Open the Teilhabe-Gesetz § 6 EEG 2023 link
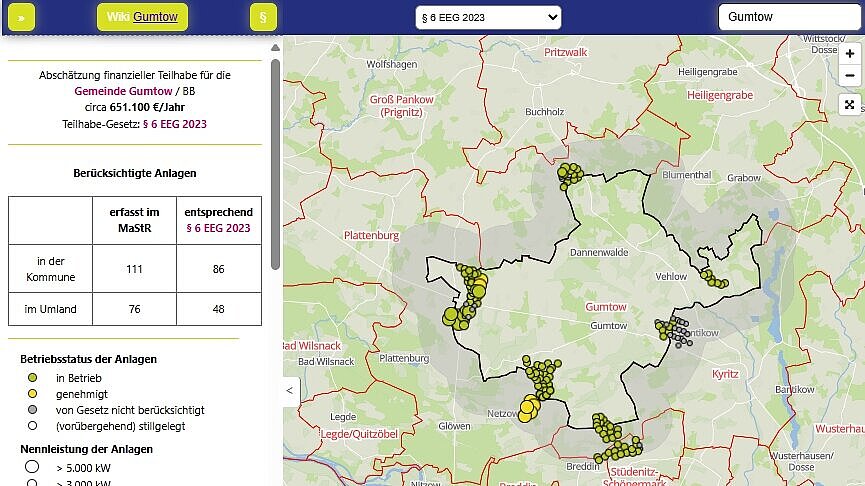The width and height of the screenshot is (865, 486). (x=176, y=124)
